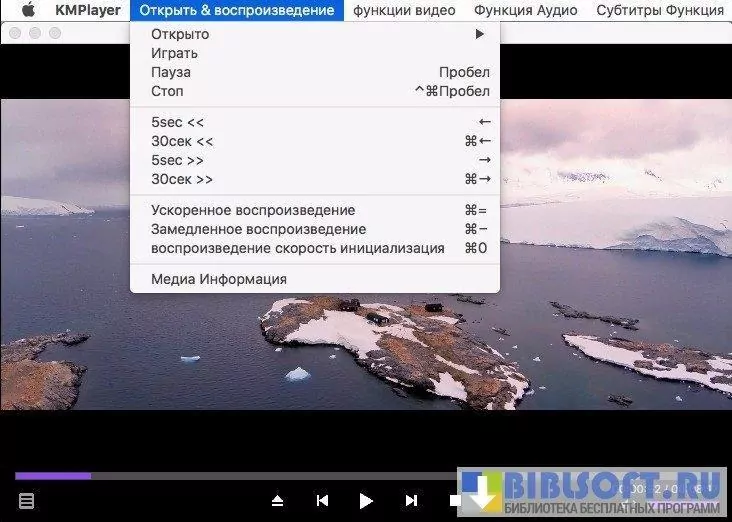
Task: Skip forward with 5sec >>
Action: (x=177, y=160)
